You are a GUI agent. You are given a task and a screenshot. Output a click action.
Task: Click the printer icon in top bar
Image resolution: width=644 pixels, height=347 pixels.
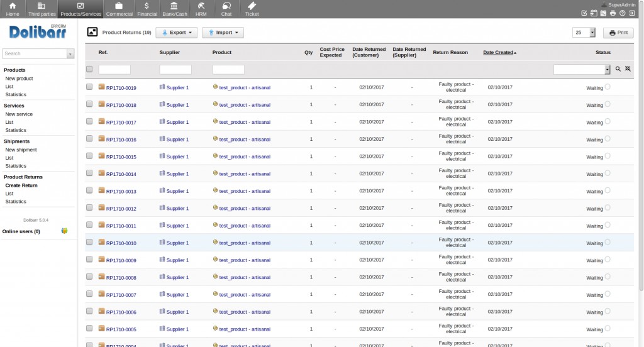[613, 13]
